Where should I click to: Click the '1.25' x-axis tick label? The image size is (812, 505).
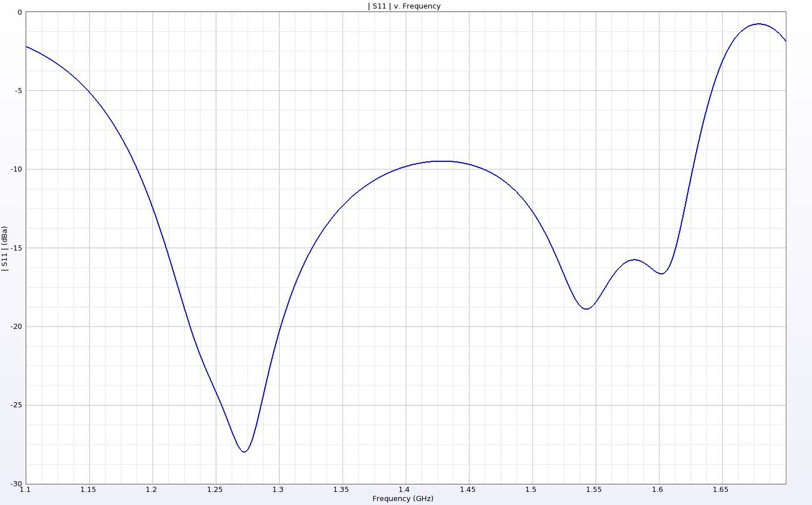215,490
